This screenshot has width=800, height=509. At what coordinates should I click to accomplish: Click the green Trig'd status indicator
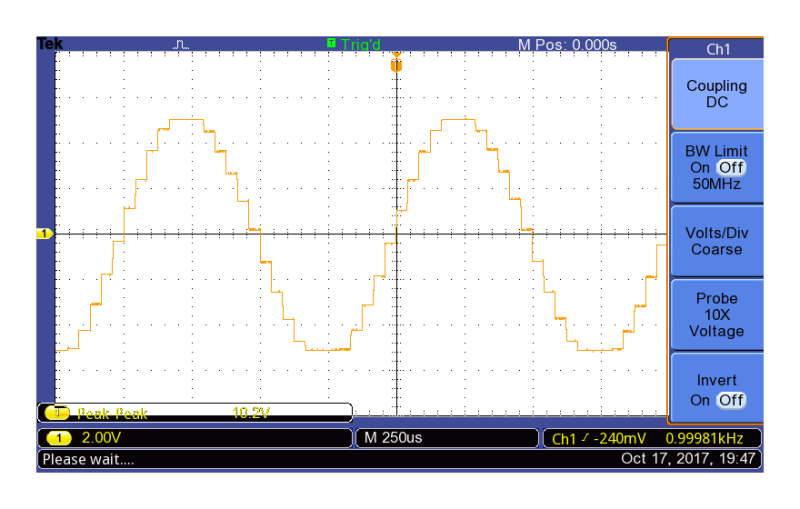click(x=355, y=44)
